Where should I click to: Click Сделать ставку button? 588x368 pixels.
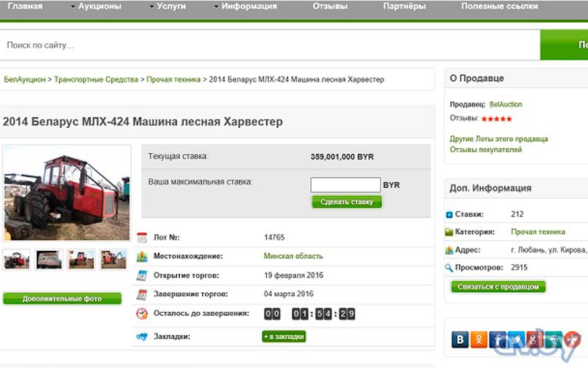(x=347, y=202)
